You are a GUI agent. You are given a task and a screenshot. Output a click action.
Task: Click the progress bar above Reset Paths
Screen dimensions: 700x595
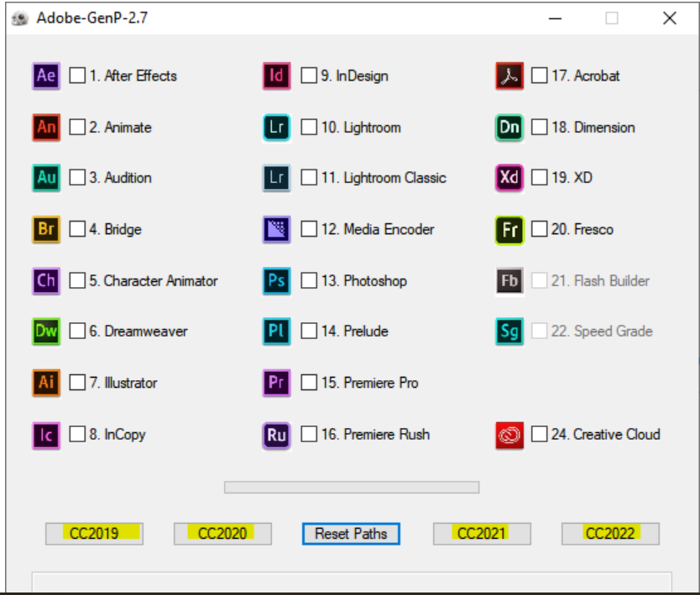[x=352, y=487]
